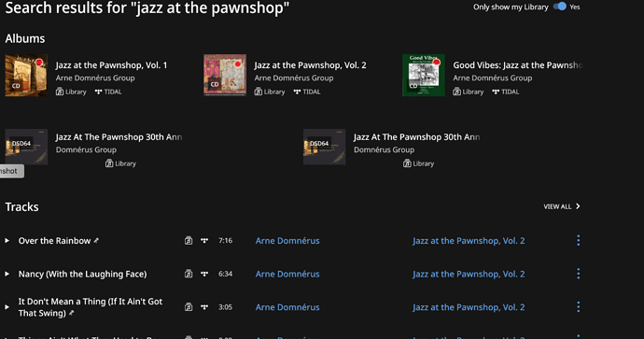644x339 pixels.
Task: Click library icon in Over the Rainbow row
Action: [189, 241]
